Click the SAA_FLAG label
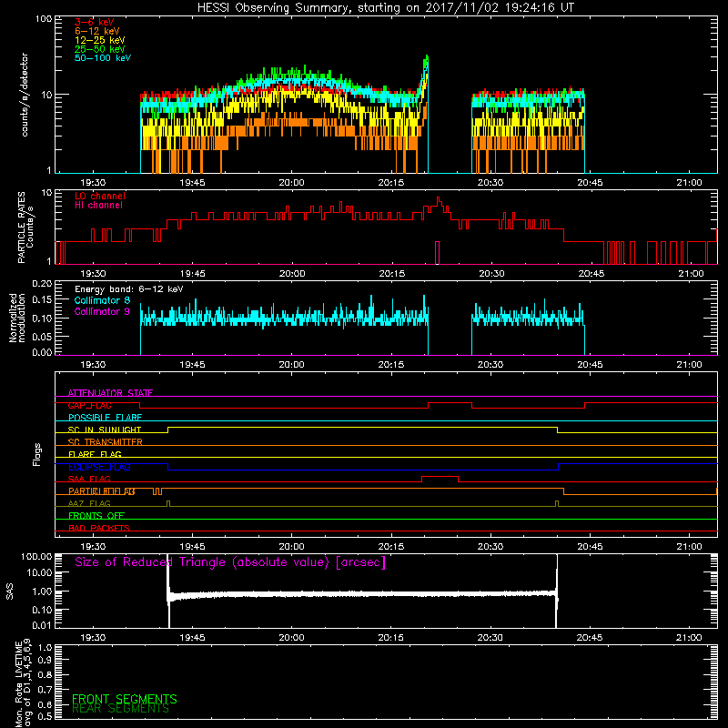Viewport: 728px width, 728px height. 89,480
